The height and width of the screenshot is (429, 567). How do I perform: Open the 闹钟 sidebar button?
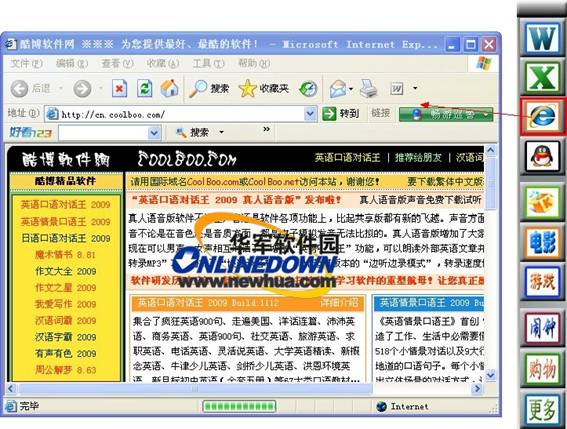(542, 327)
